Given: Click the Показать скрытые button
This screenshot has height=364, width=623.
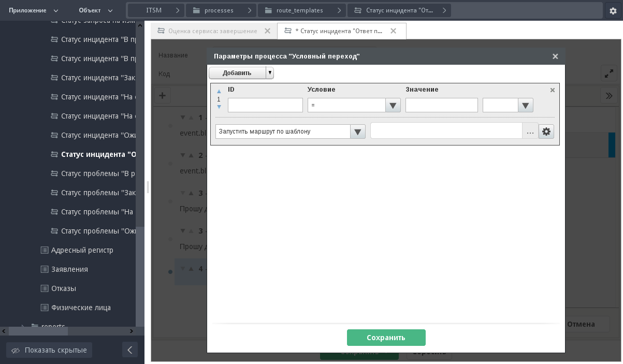Looking at the screenshot, I should pyautogui.click(x=49, y=350).
